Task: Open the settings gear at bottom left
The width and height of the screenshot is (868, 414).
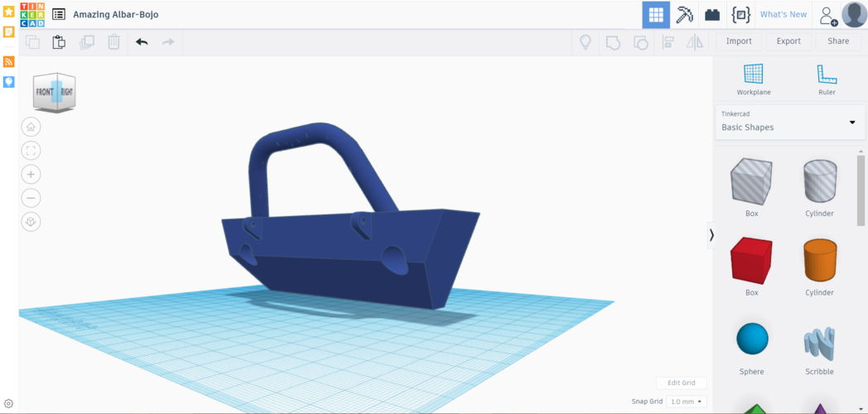Action: (8, 404)
